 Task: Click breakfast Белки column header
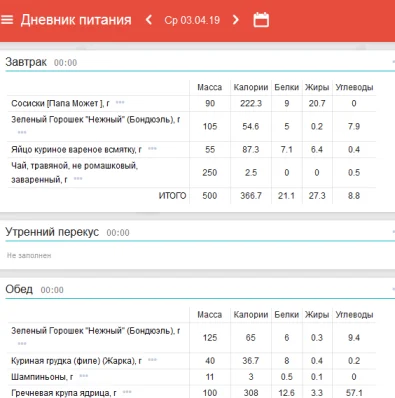click(x=287, y=87)
